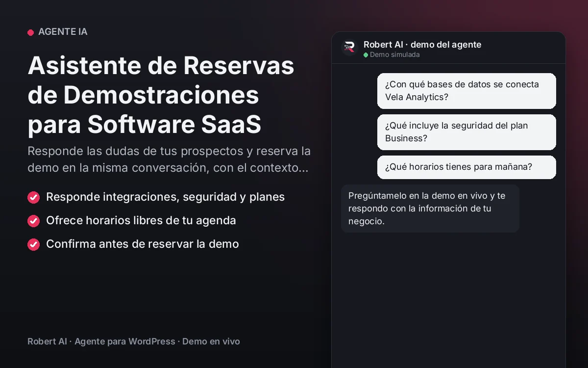Click the agent reply message bubble
This screenshot has height=368, width=588.
pos(430,209)
